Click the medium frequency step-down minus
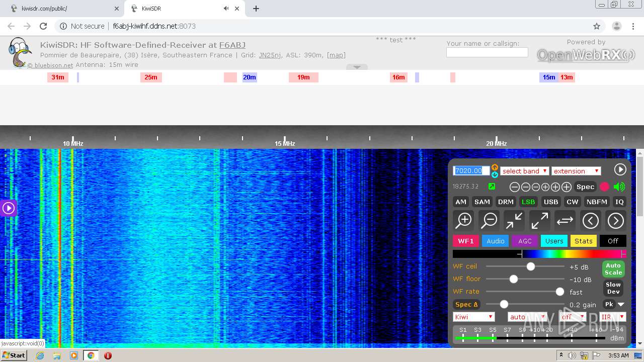The height and width of the screenshot is (362, 644). [x=526, y=187]
